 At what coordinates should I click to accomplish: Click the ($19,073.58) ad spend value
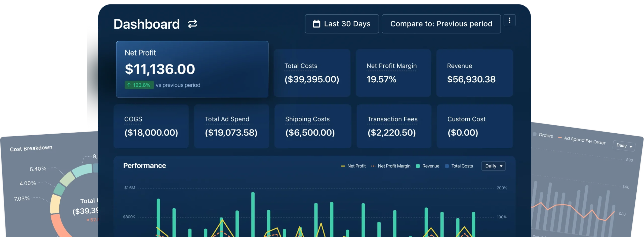pyautogui.click(x=231, y=133)
